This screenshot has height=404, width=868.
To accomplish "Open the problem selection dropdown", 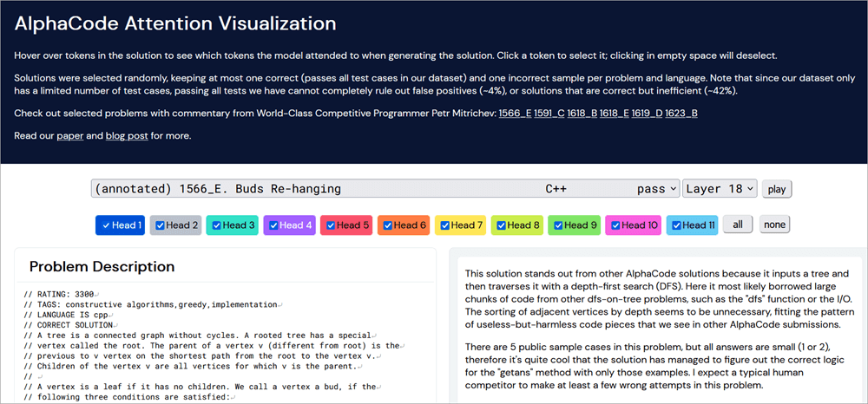I will (x=385, y=189).
